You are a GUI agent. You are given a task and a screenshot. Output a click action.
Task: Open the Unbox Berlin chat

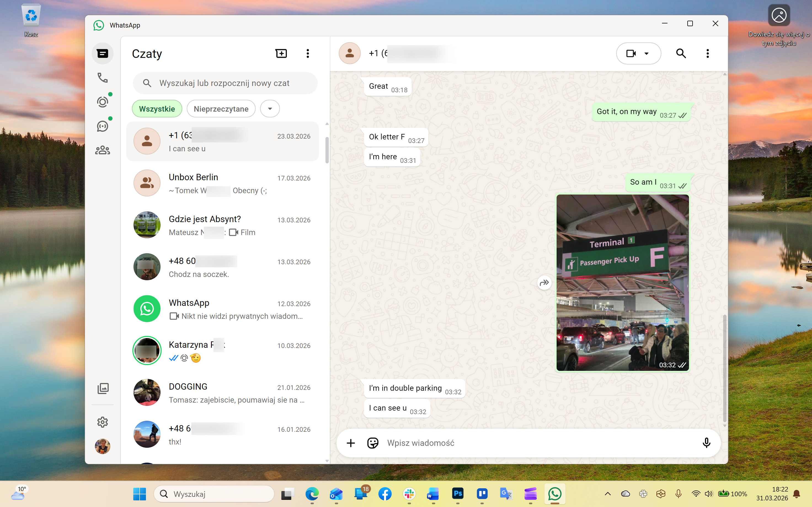pos(222,184)
